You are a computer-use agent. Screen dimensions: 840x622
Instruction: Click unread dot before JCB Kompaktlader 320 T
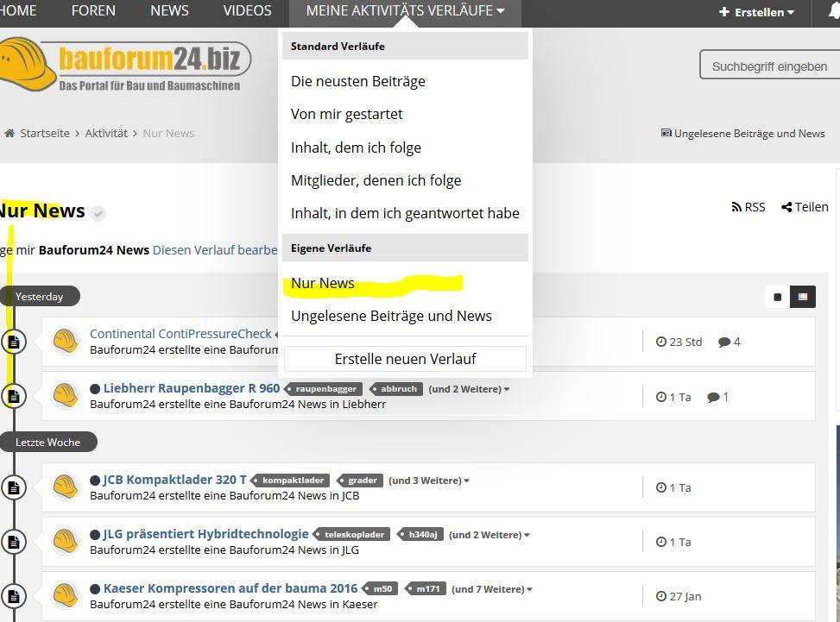(x=95, y=481)
